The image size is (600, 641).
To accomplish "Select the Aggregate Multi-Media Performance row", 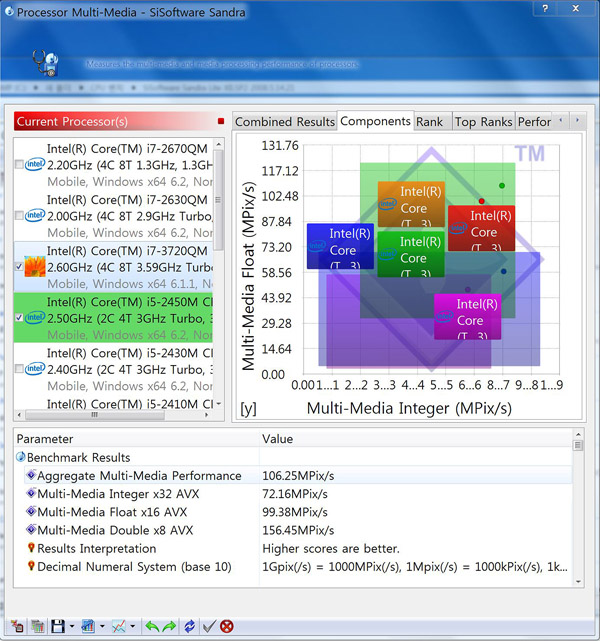I will click(x=298, y=475).
